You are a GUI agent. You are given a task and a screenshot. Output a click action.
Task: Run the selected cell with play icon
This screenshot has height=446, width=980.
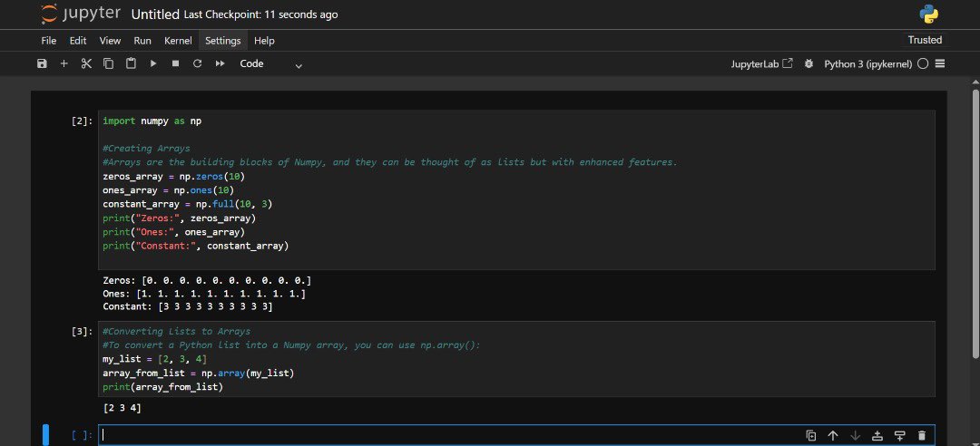coord(153,63)
